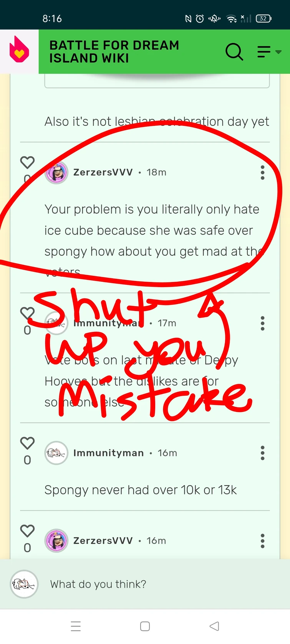Visit Immunityman's profile via 16m username
Image resolution: width=290 pixels, height=644 pixels.
point(108,453)
